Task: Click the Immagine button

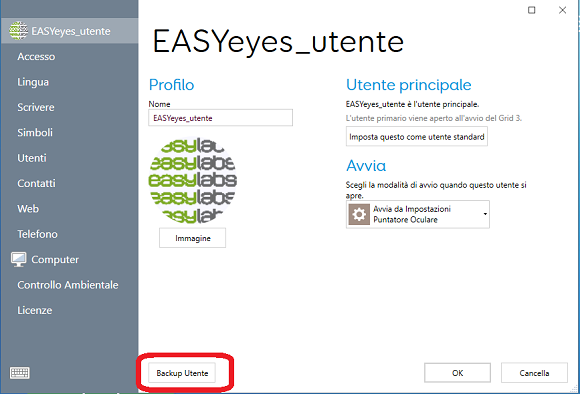Action: [192, 238]
